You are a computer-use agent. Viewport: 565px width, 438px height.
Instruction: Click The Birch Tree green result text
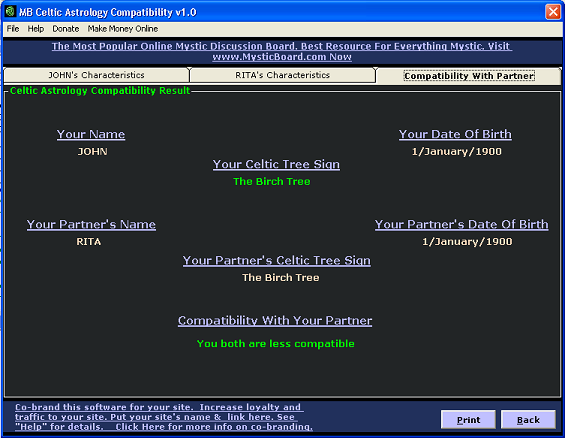(x=272, y=181)
